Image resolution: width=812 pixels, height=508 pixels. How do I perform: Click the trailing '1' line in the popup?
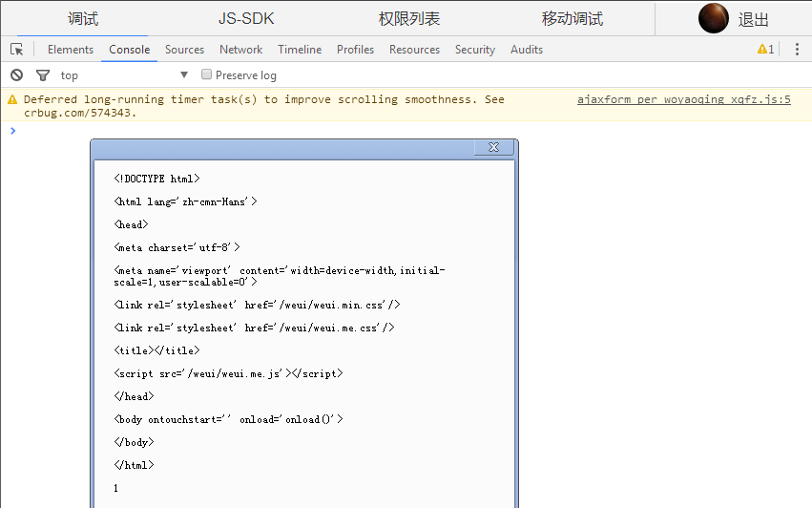coord(116,488)
